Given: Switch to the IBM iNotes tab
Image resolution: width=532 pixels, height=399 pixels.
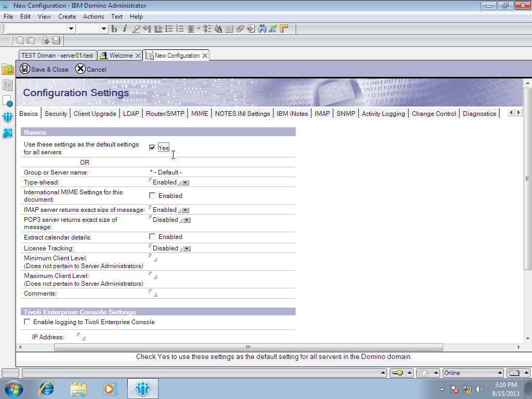Looking at the screenshot, I should coord(292,114).
